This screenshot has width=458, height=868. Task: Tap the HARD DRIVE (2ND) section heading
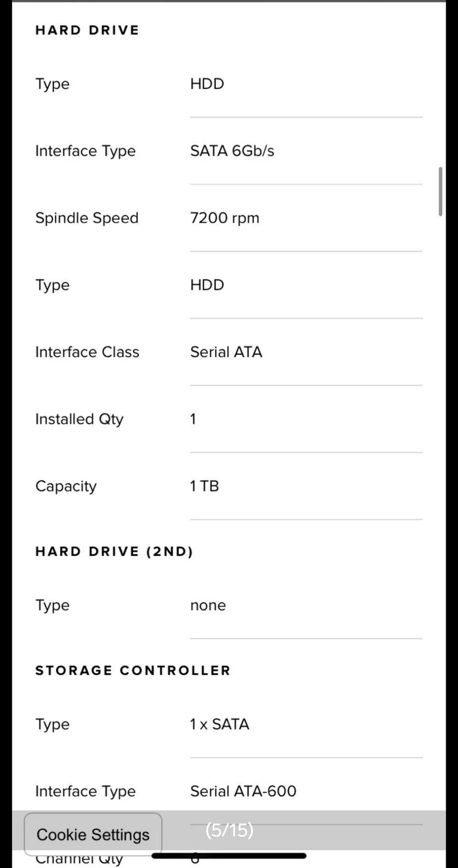click(x=114, y=551)
